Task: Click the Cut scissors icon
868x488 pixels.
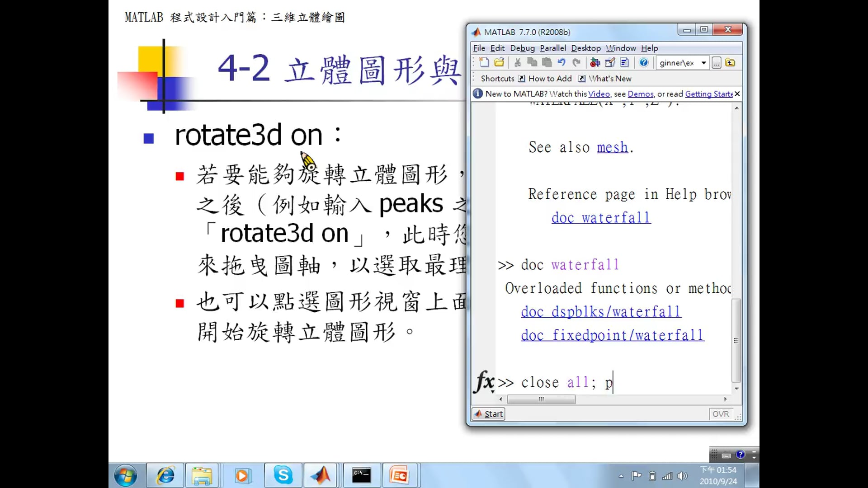Action: 518,63
